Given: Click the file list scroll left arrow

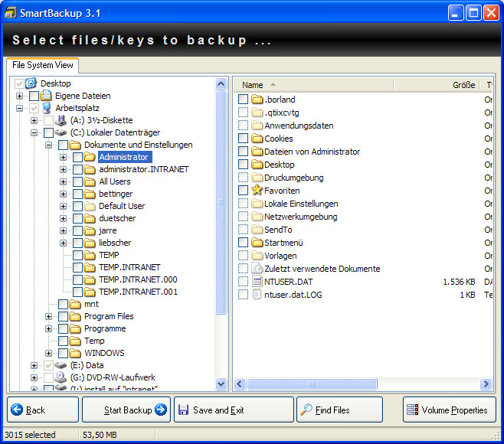Looking at the screenshot, I should 240,384.
